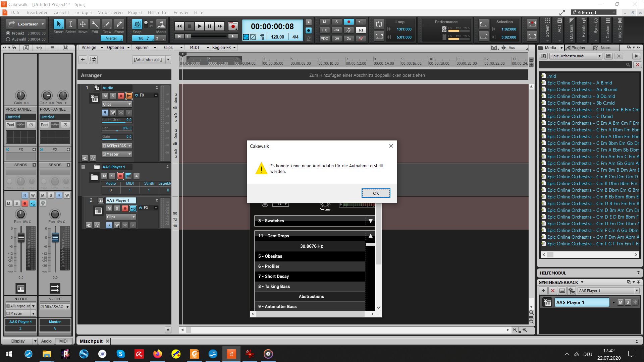Select the Smart tool in toolbar
This screenshot has width=644, height=362.
[58, 24]
